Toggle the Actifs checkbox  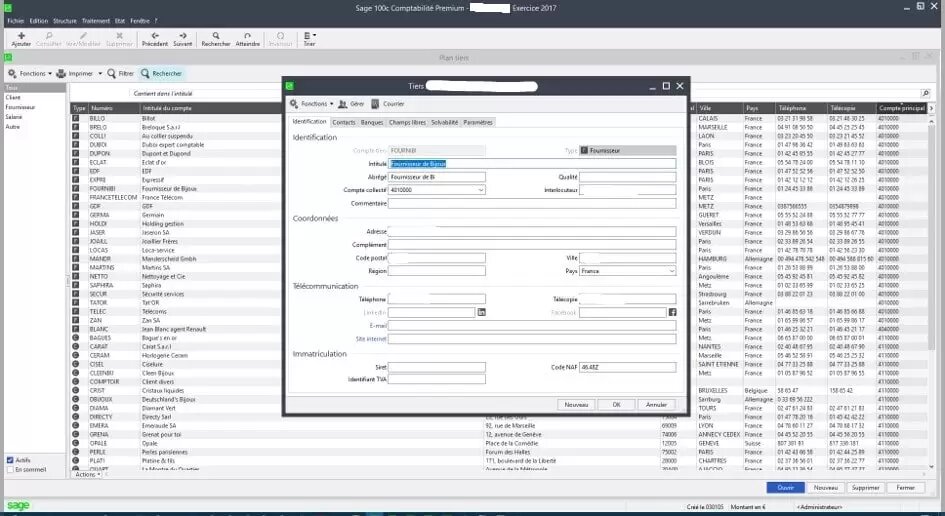[x=10, y=460]
